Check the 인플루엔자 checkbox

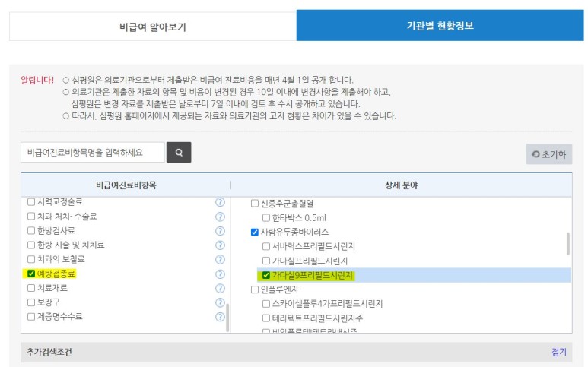[255, 289]
